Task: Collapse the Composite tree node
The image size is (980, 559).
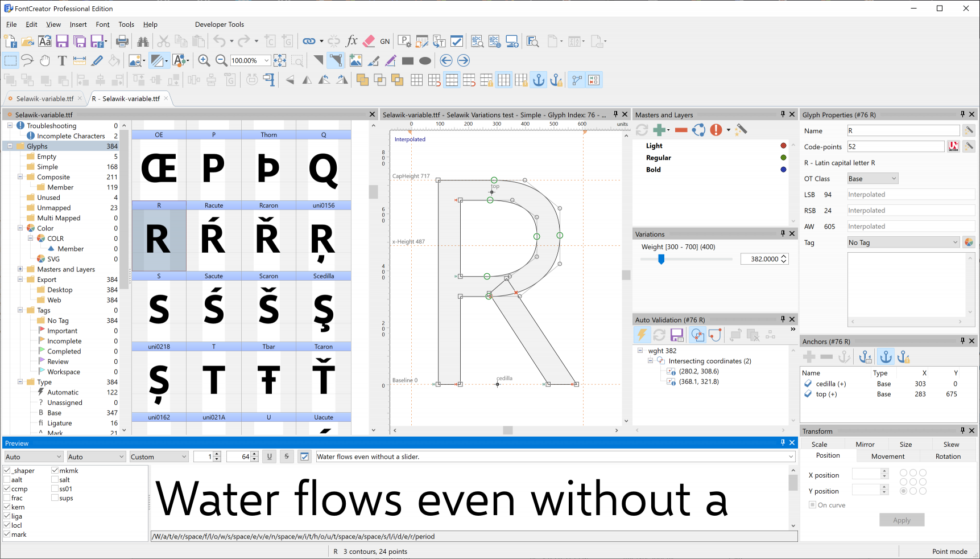Action: pos(20,177)
